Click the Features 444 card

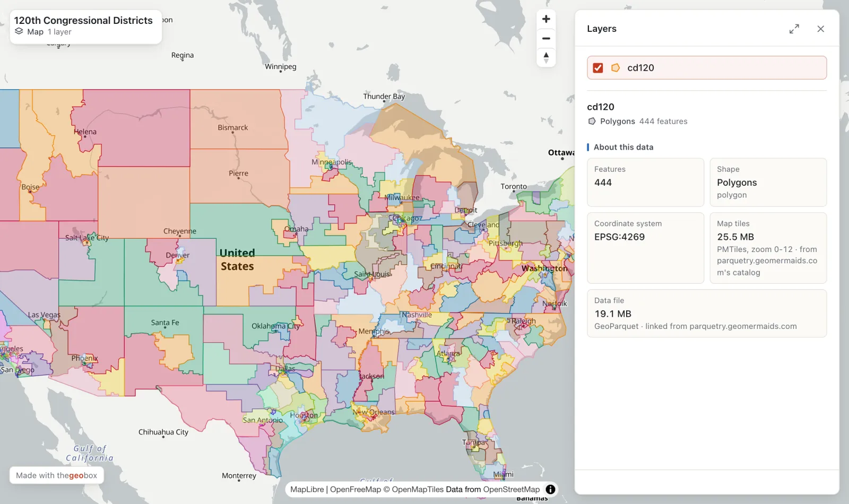coord(645,182)
